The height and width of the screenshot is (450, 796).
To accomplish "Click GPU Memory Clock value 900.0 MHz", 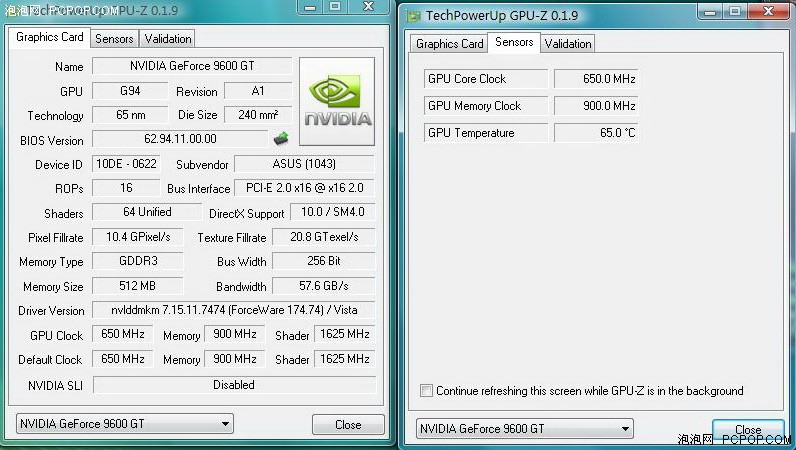I will [x=596, y=106].
